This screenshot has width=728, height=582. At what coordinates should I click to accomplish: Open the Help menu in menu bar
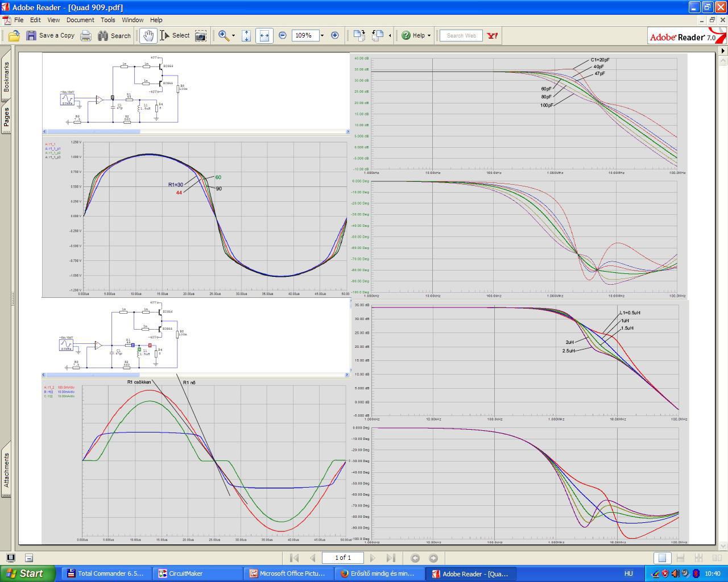[156, 20]
